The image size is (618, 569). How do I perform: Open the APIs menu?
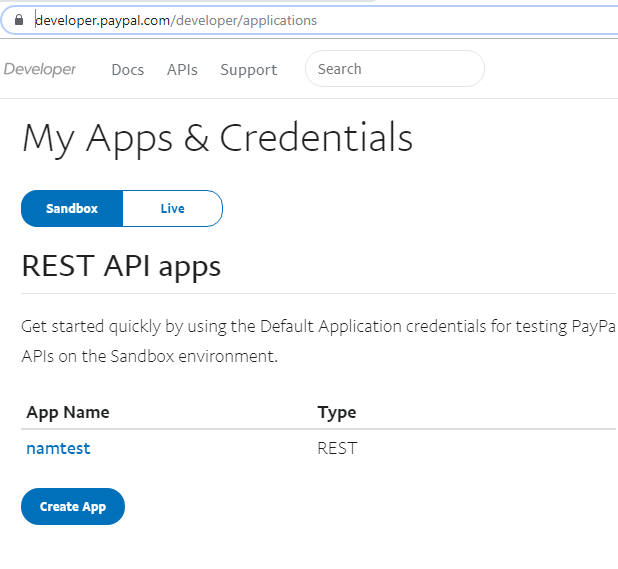(x=182, y=70)
